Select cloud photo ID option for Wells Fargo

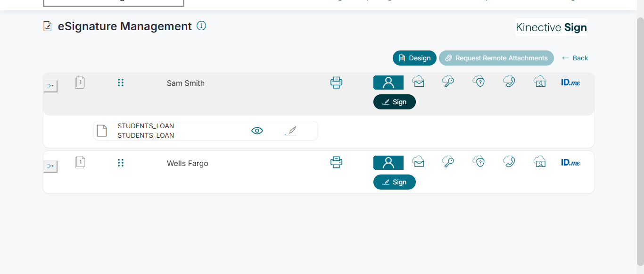pos(539,162)
